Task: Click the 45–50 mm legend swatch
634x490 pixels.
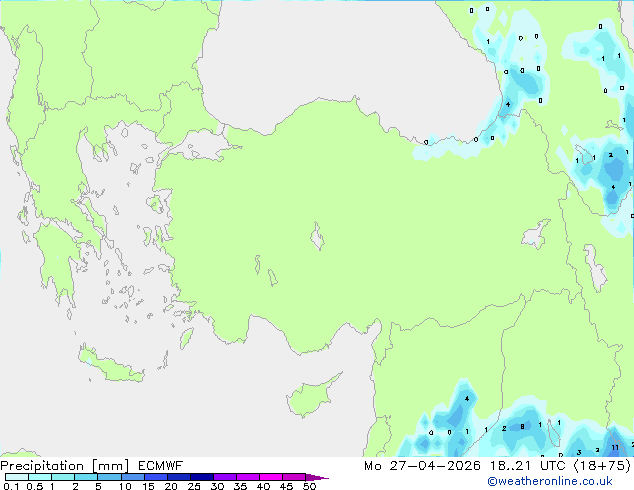Action: (x=294, y=477)
